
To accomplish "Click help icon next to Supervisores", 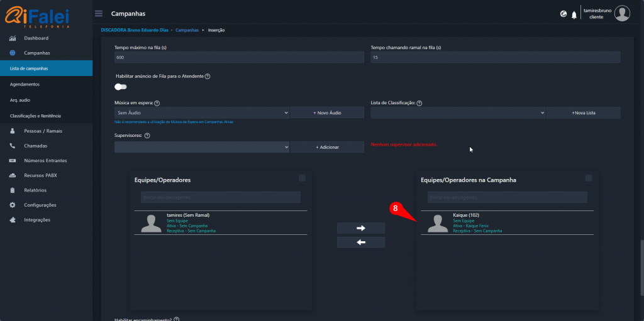I will [147, 136].
